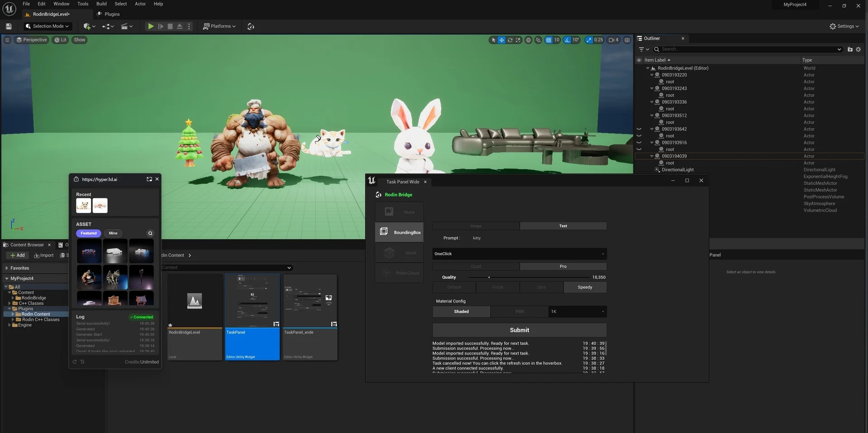Open the Build menu
This screenshot has width=868, height=433.
pyautogui.click(x=101, y=4)
